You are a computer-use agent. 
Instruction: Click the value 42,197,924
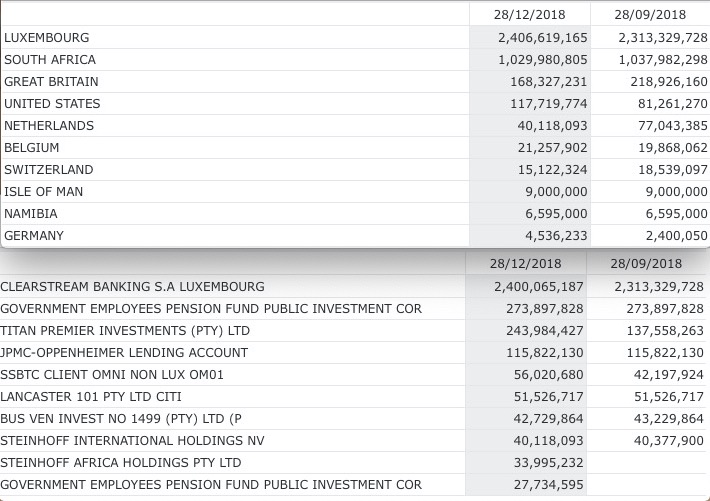click(669, 375)
